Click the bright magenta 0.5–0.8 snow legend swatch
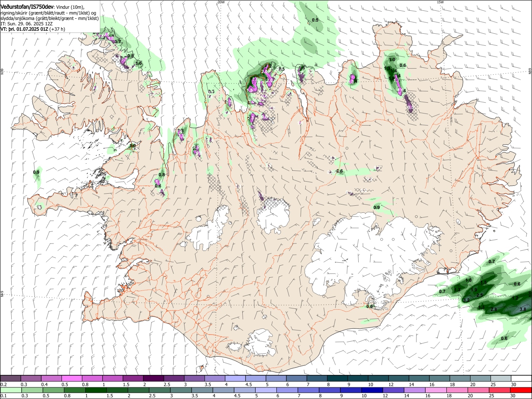Screen dimensions: 532x399 click(72, 379)
